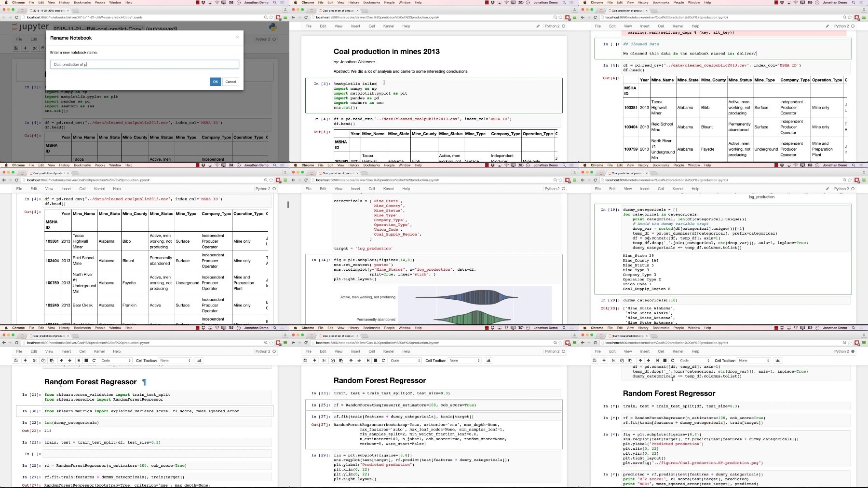Confirm rename with OK button
Viewport: 868px width, 488px height.
coord(216,82)
